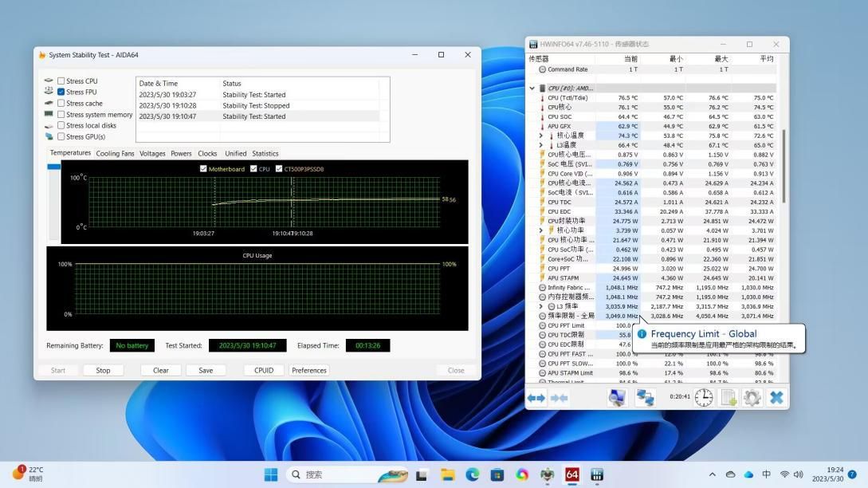Viewport: 868px width, 488px height.
Task: Expand the 核心功率 sensor row
Action: 541,230
